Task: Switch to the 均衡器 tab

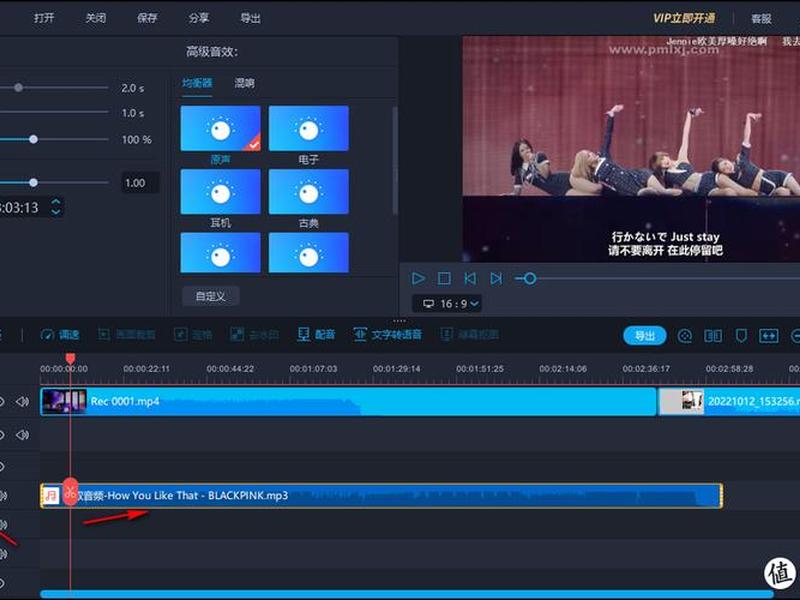Action: click(197, 83)
